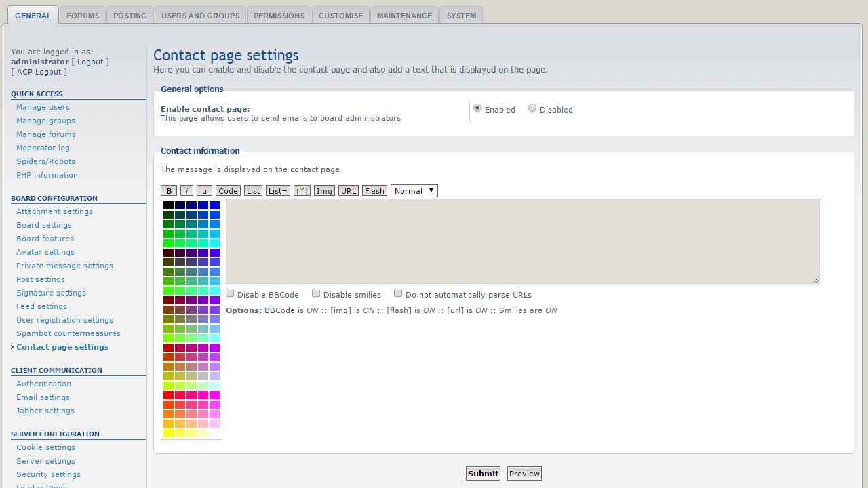Insert a Flash BBCode tag

[374, 191]
